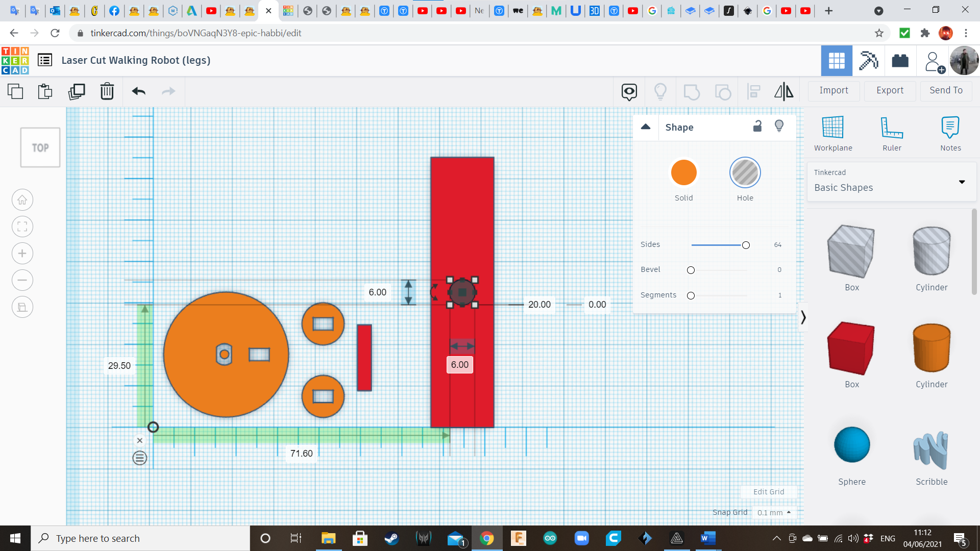The width and height of the screenshot is (980, 551).
Task: Set shape to Solid
Action: 683,173
